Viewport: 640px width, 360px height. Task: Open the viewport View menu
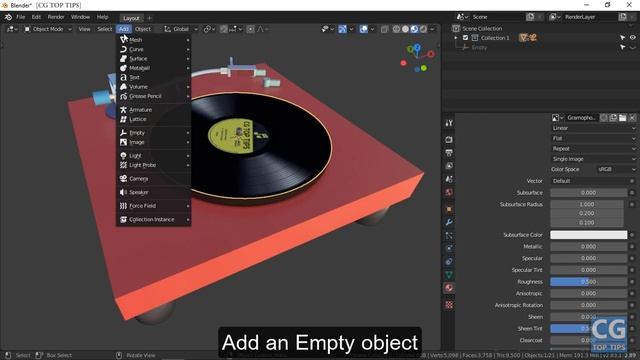tap(84, 29)
